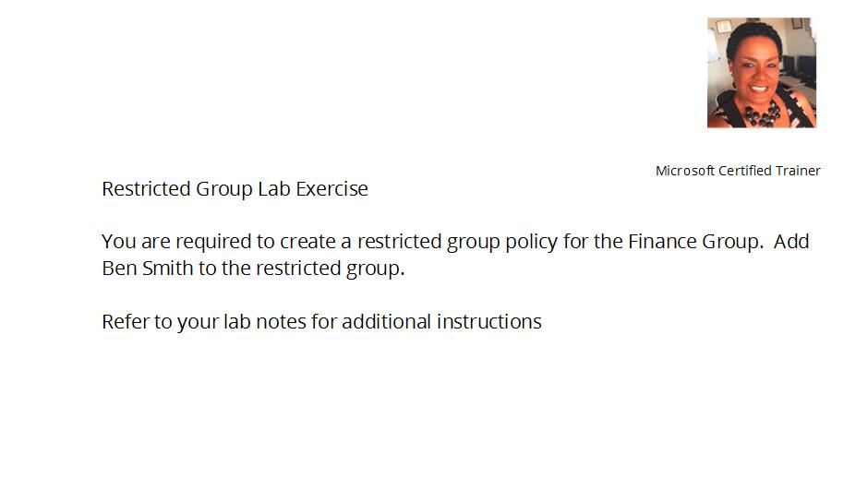Click the word Add ending the first line
Screen dimensions: 868x502
point(791,242)
